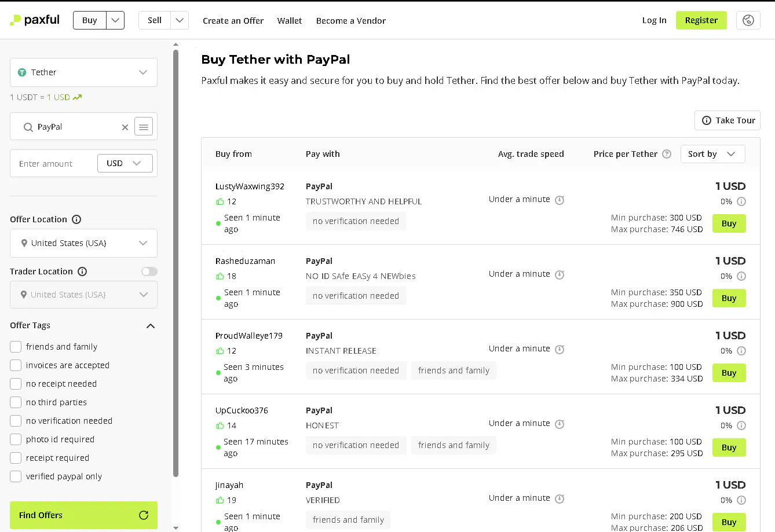Image resolution: width=775 pixels, height=532 pixels.
Task: Click trade speed timer for LustyWaxwing392
Action: (x=560, y=200)
